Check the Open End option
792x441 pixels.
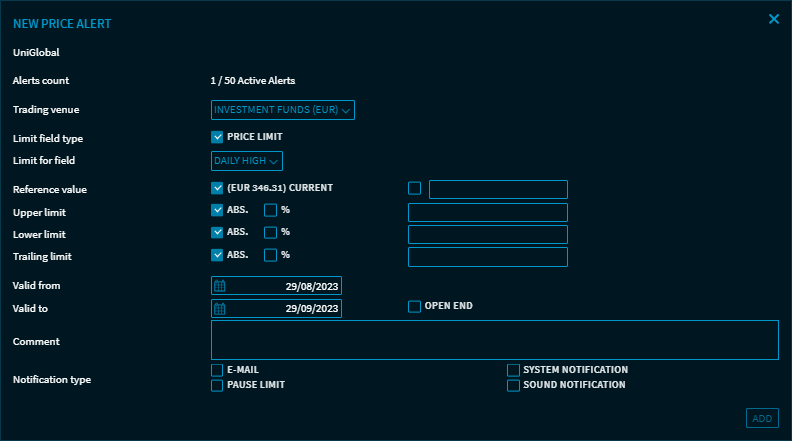point(415,306)
